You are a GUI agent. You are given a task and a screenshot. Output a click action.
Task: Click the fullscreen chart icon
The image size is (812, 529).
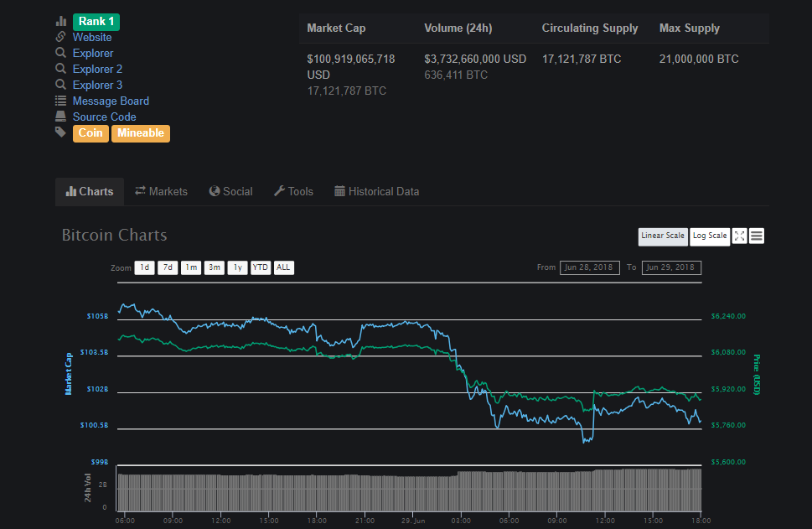[x=739, y=236]
